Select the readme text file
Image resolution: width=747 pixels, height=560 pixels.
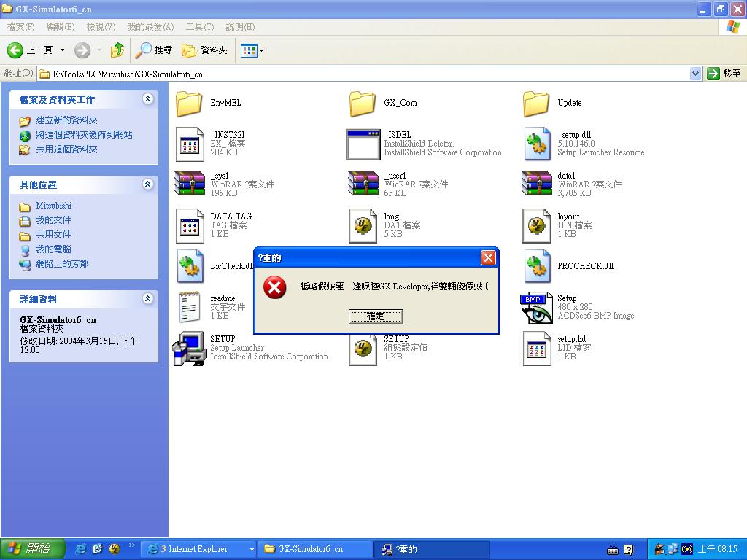190,307
